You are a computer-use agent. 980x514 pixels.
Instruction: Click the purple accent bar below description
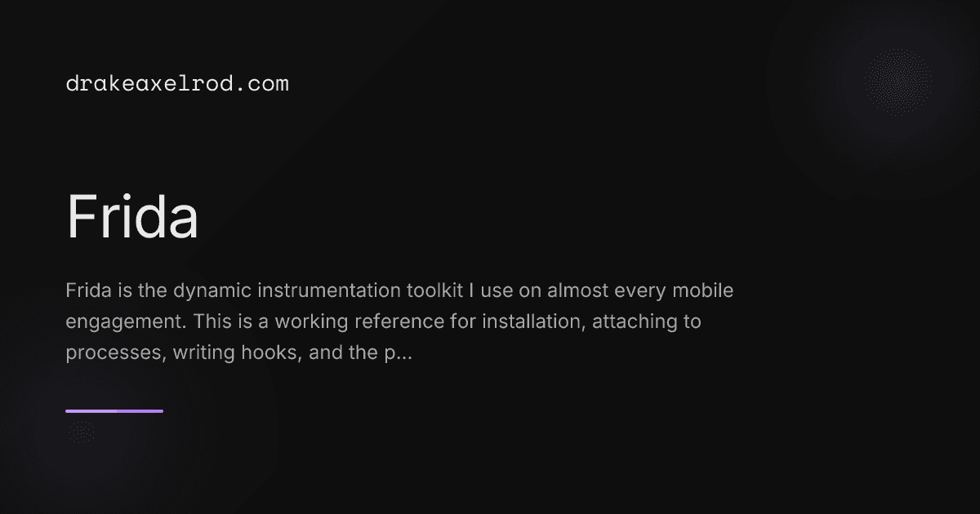pyautogui.click(x=114, y=411)
